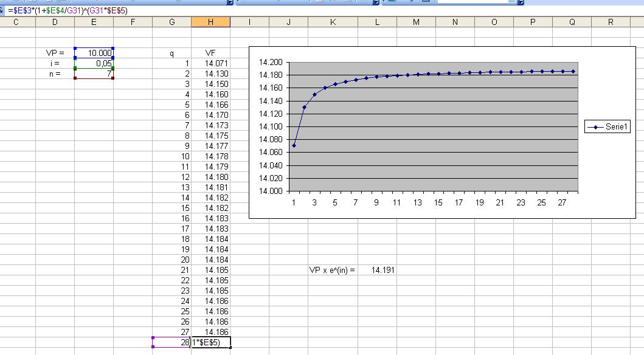Select the chart's 14.200 vertical axis label
644x355 pixels.
coord(271,63)
